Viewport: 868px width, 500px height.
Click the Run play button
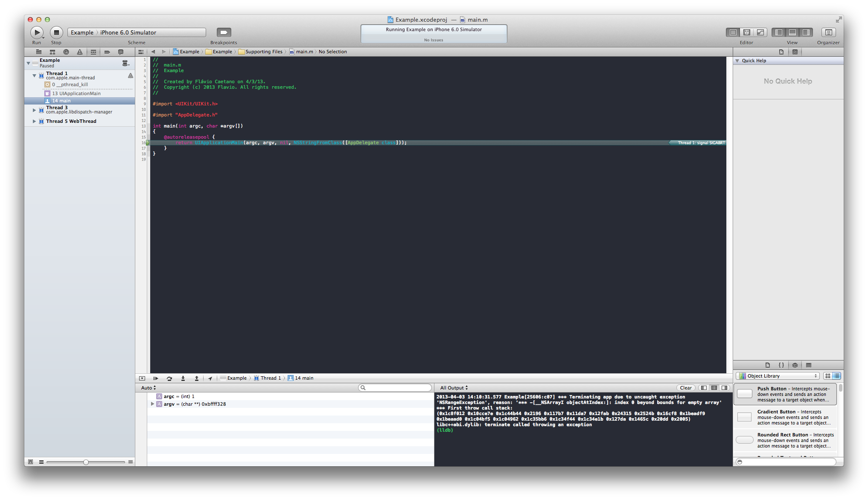pyautogui.click(x=37, y=32)
